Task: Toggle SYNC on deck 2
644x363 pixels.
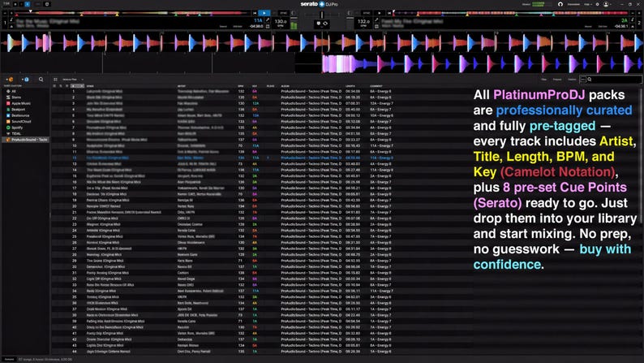Action: pyautogui.click(x=366, y=13)
